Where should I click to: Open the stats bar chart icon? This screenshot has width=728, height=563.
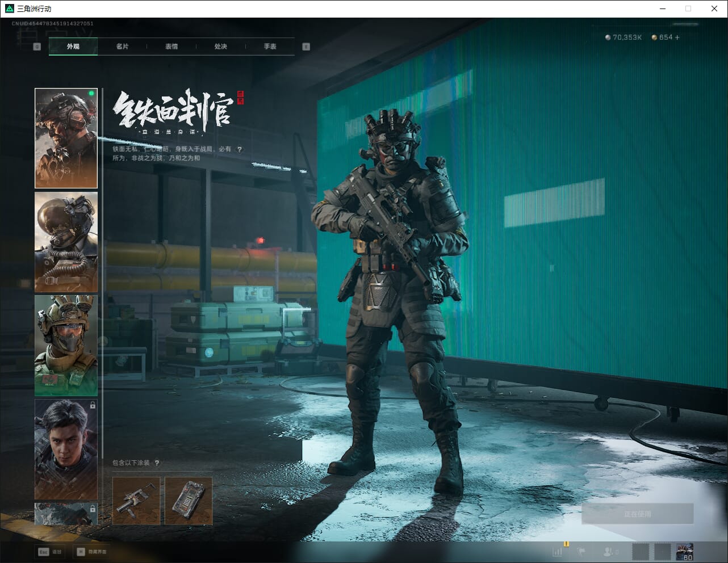558,552
